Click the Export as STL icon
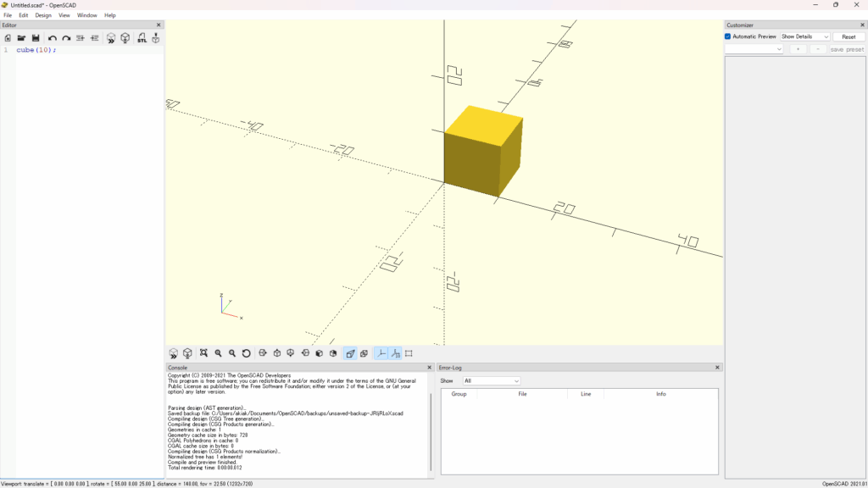This screenshot has width=868, height=488. (x=142, y=38)
